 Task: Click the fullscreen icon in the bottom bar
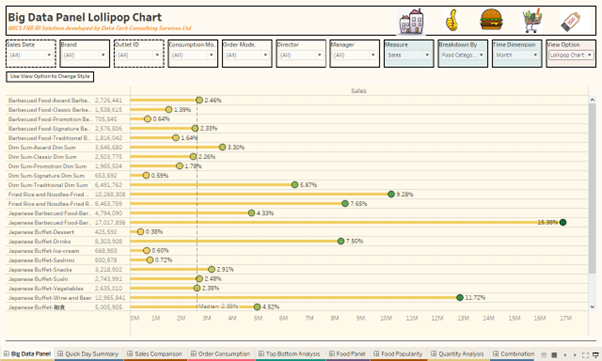point(585,354)
